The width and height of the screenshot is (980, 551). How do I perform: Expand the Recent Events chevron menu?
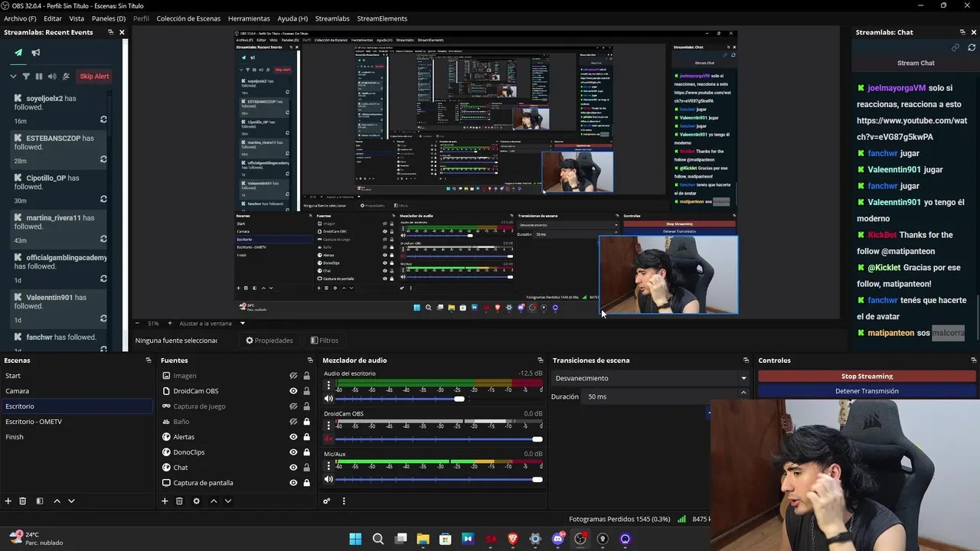[13, 77]
